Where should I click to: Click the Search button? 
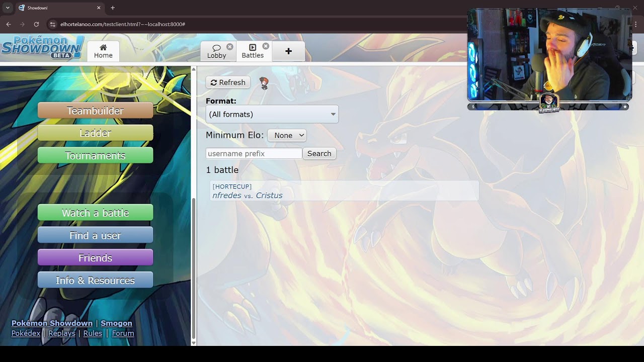pos(319,153)
